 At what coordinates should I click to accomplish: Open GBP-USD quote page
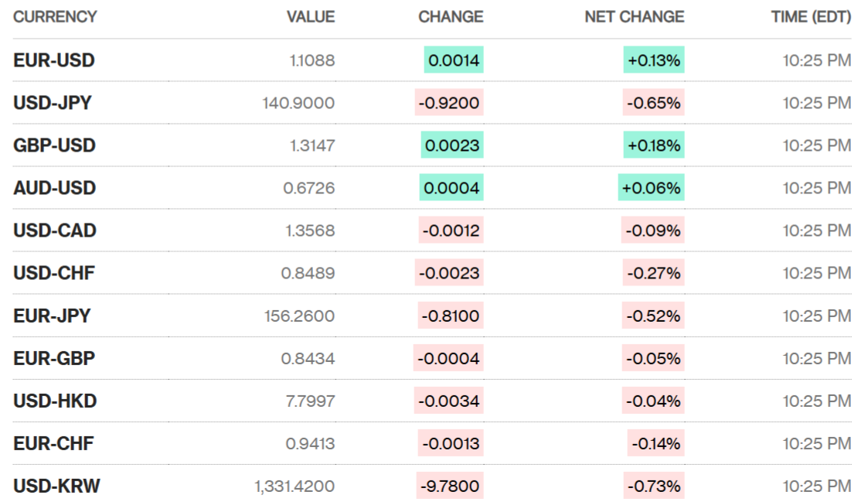[x=54, y=145]
